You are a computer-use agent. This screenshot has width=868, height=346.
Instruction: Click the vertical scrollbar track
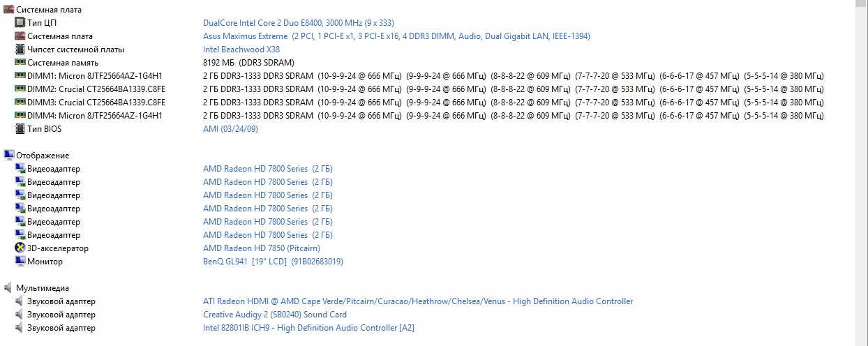coord(862,177)
